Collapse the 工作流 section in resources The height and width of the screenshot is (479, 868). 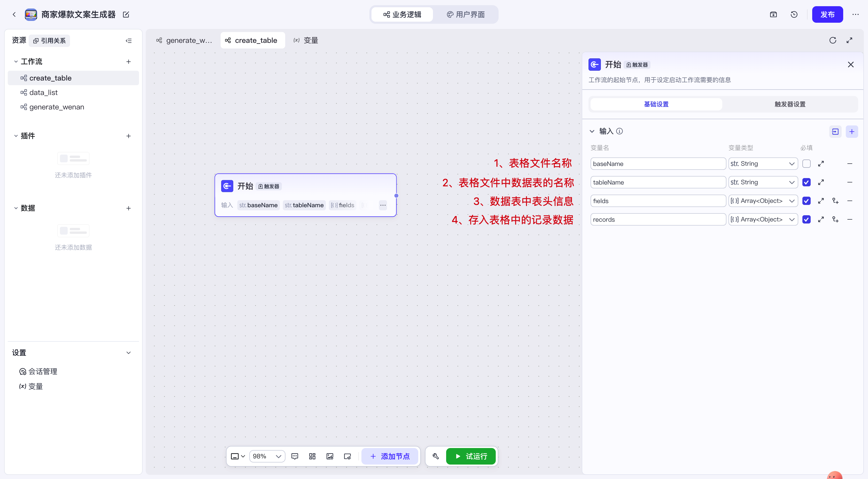[16, 62]
